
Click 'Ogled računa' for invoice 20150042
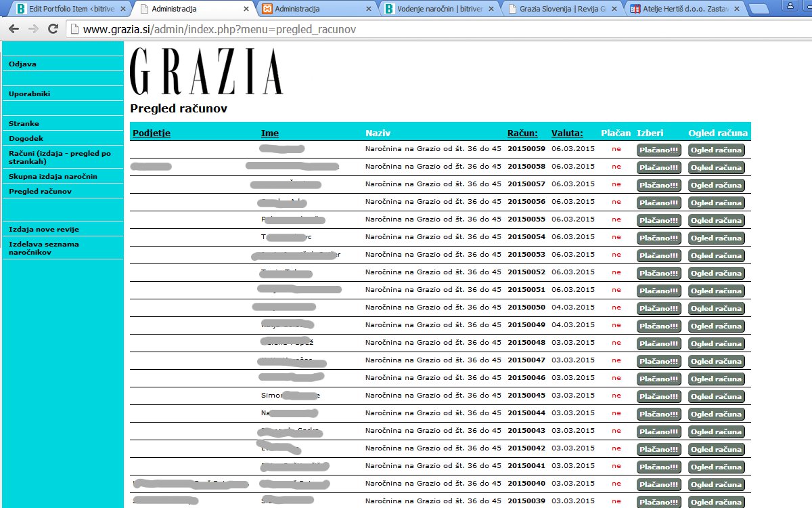click(x=717, y=449)
